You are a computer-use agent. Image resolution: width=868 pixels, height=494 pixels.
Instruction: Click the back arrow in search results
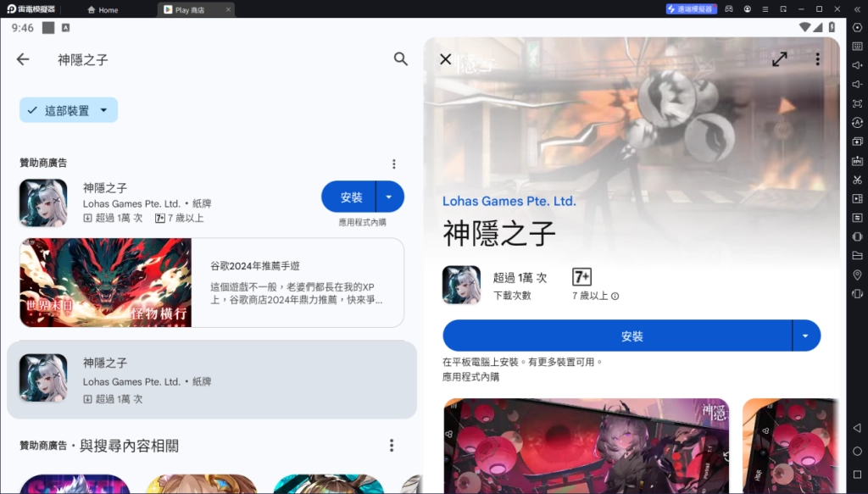click(23, 59)
